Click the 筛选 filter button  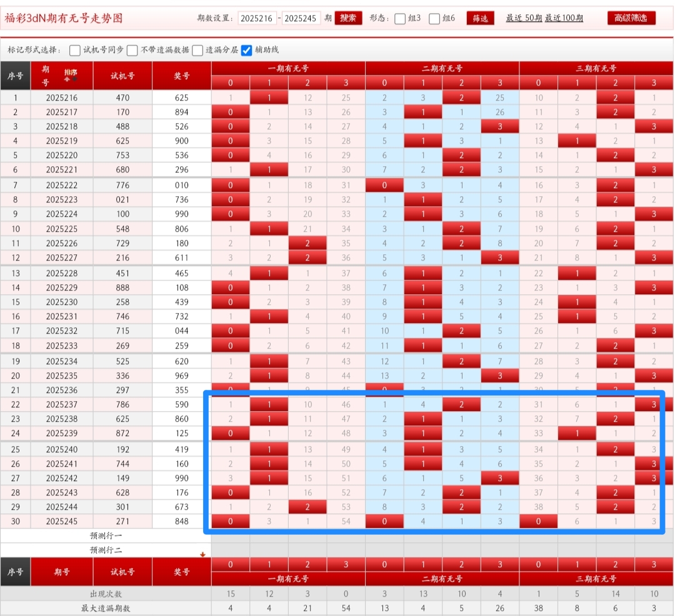coord(480,18)
